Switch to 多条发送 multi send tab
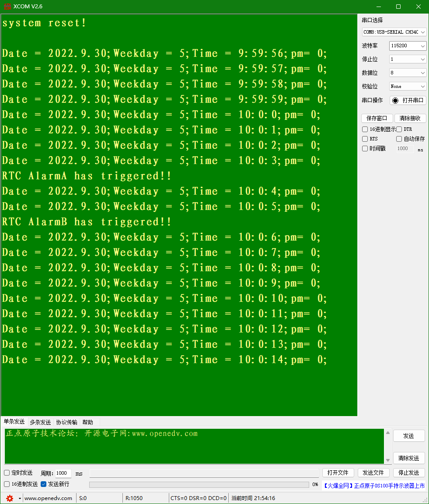 (40, 422)
